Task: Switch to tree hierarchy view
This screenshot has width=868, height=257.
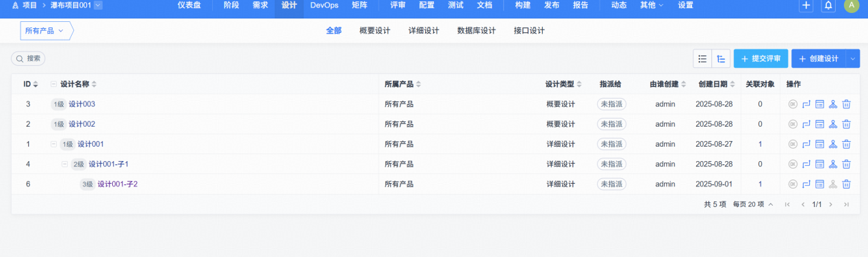Action: [721, 59]
